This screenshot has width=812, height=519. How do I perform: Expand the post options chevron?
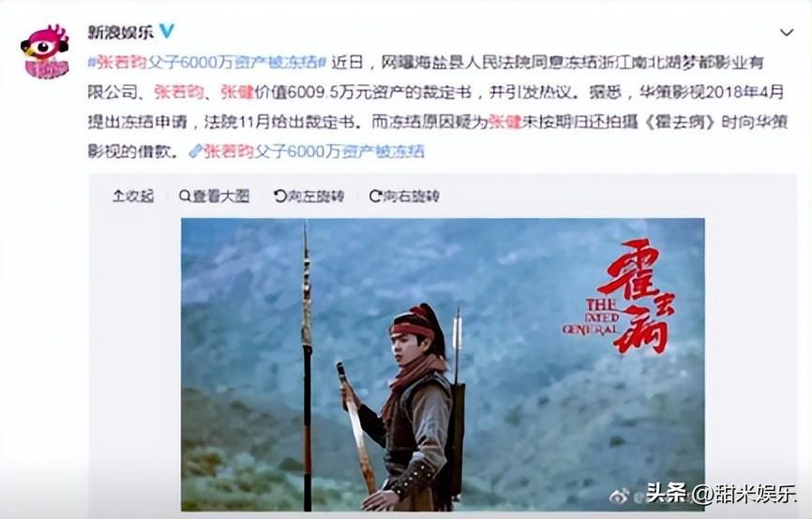pos(787,33)
